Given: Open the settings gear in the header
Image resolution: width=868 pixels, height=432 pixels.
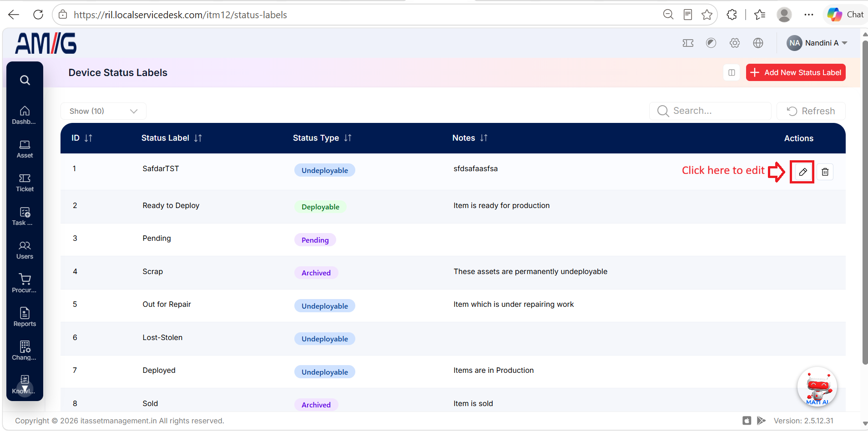Looking at the screenshot, I should pyautogui.click(x=735, y=43).
